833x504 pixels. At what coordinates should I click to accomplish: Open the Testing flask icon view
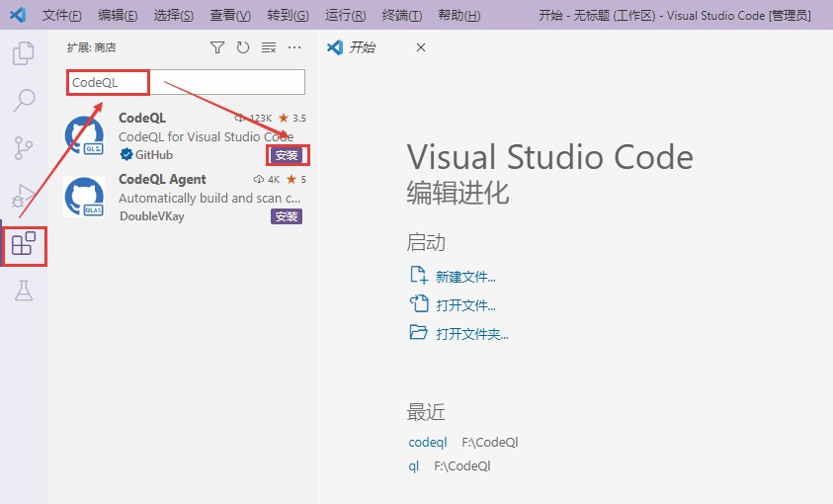click(x=24, y=291)
